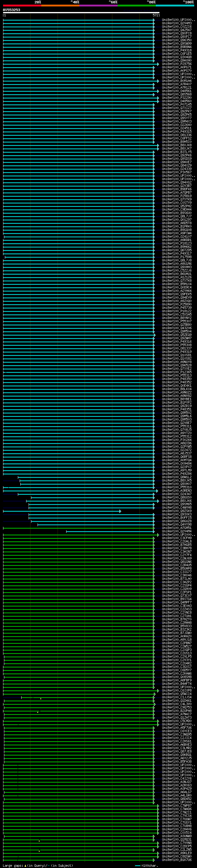Click the green alignment bar for UniRef100_C7WAD6
197x868 pixels.
[x=81, y=809]
